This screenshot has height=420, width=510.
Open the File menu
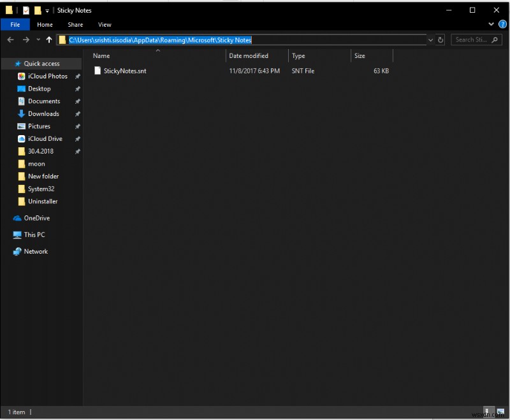(15, 24)
